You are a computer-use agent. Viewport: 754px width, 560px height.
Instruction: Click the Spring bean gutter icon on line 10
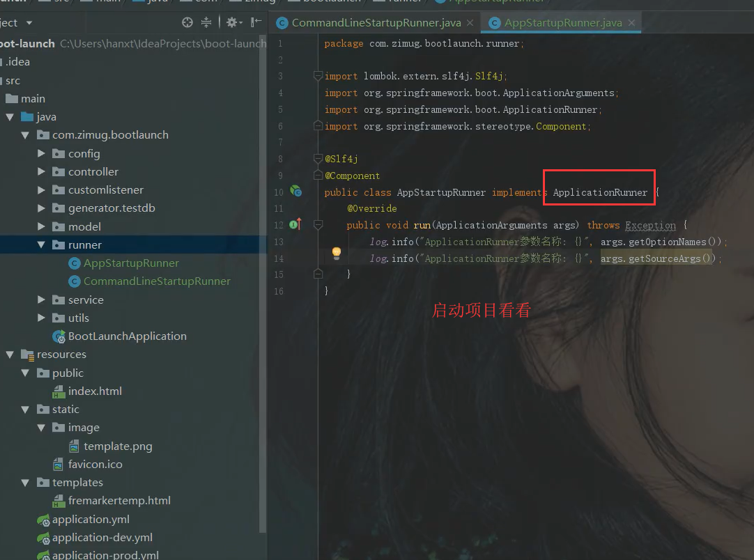point(295,192)
